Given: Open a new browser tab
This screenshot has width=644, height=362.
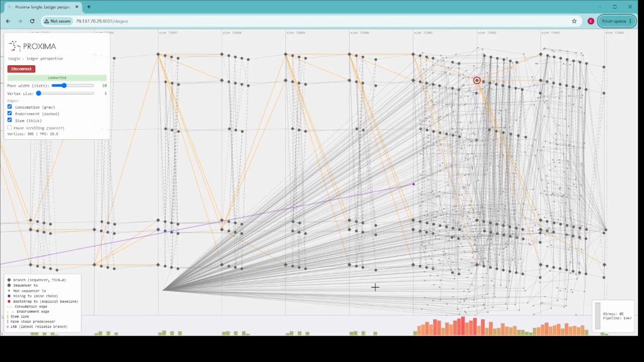Looking at the screenshot, I should point(89,7).
